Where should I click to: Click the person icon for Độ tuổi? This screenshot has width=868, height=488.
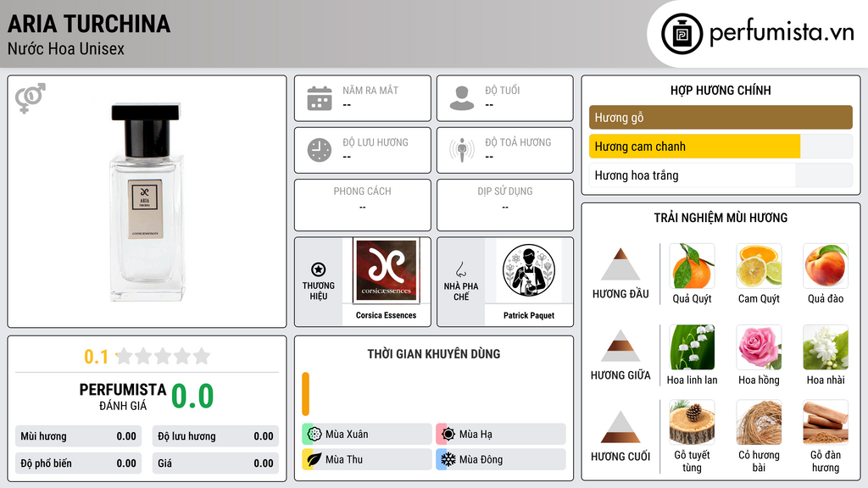click(462, 98)
